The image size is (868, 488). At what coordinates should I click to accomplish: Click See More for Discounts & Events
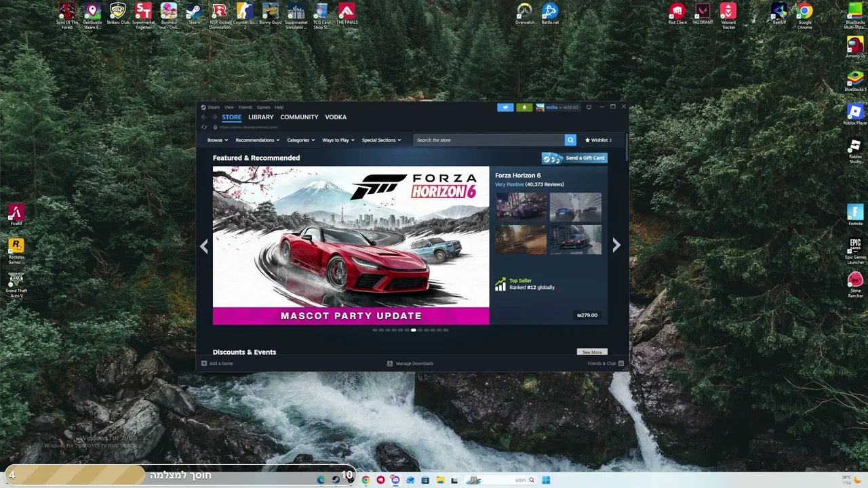[x=592, y=352]
